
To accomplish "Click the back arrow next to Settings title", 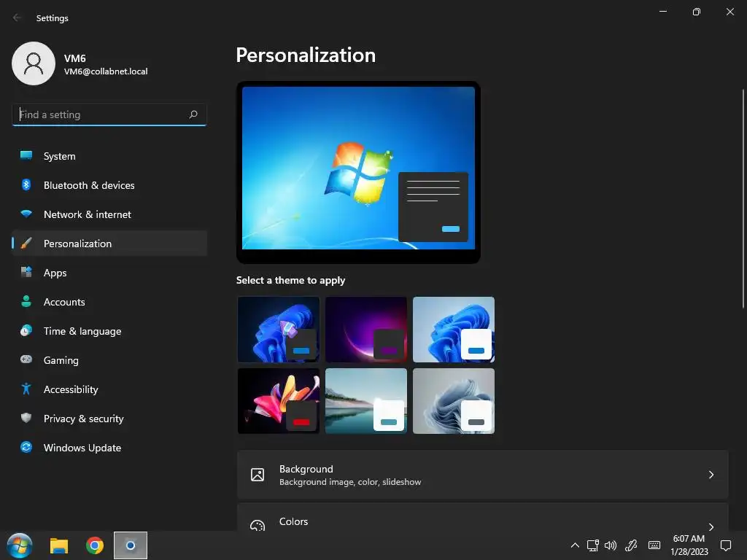I will (18, 17).
